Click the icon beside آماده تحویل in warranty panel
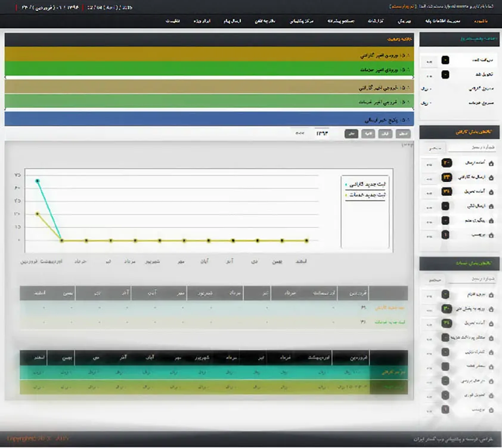 (491, 191)
